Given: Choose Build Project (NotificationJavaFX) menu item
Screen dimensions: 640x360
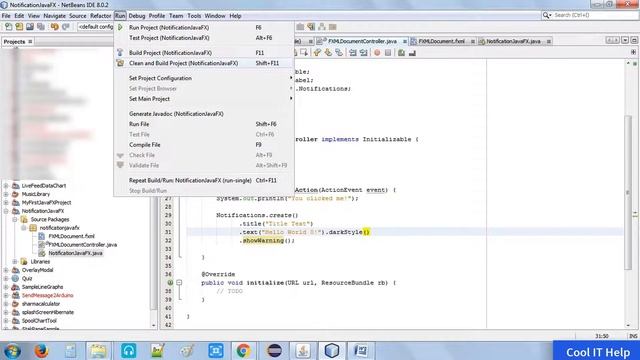Looking at the screenshot, I should point(203,53).
